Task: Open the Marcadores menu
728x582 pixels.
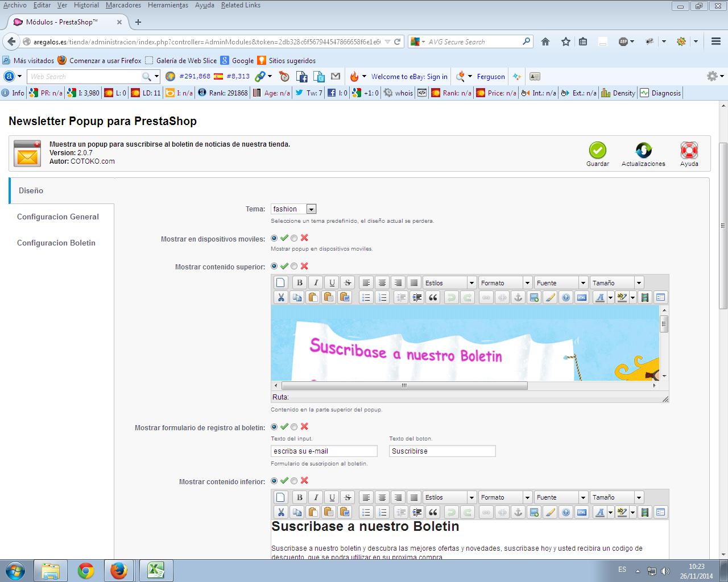Action: [123, 5]
